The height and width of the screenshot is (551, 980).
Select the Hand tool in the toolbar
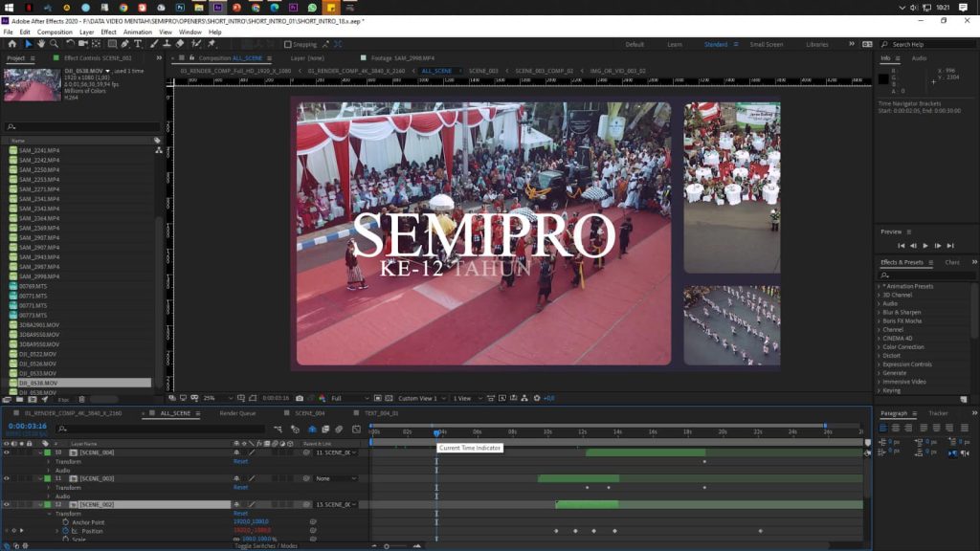tap(41, 44)
